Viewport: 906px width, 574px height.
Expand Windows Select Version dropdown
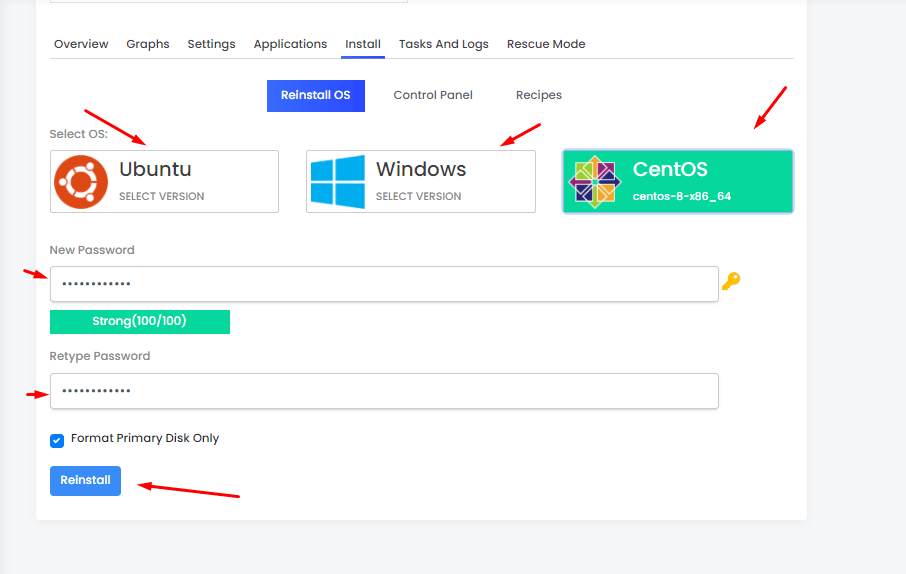[x=418, y=197]
